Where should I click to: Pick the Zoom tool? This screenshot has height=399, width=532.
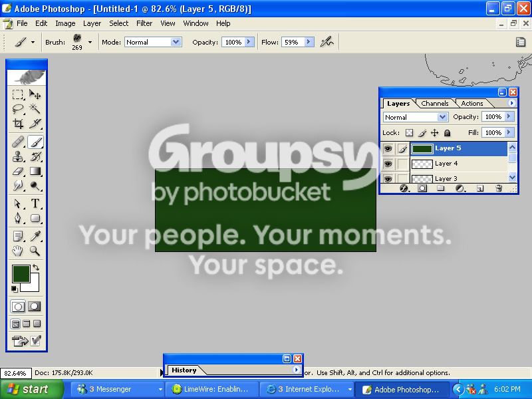pos(35,251)
